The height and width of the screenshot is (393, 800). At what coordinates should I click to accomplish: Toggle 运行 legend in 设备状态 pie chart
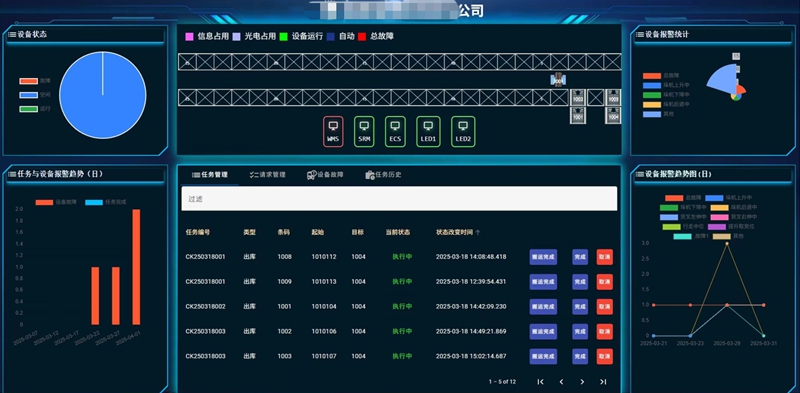35,109
